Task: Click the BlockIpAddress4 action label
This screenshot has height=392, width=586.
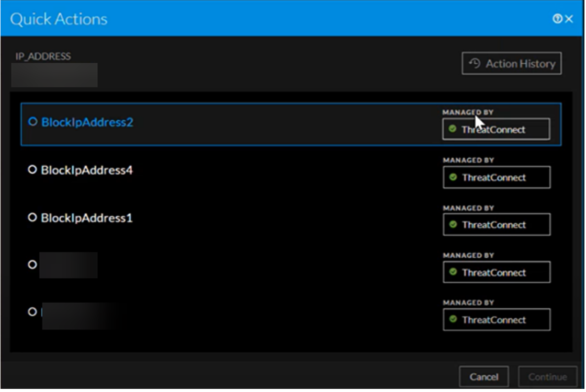Action: tap(87, 170)
